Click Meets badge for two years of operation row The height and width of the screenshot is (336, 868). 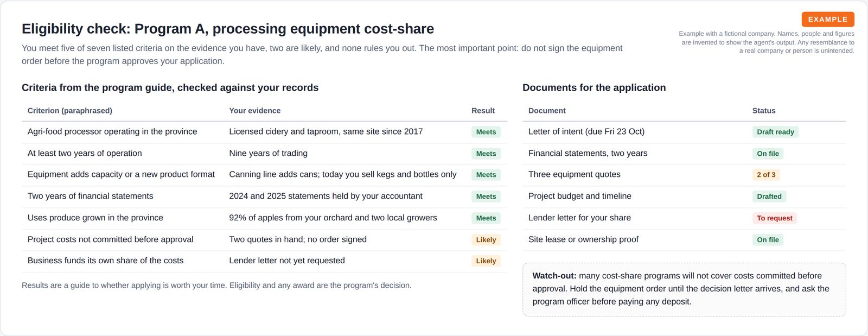[486, 154]
